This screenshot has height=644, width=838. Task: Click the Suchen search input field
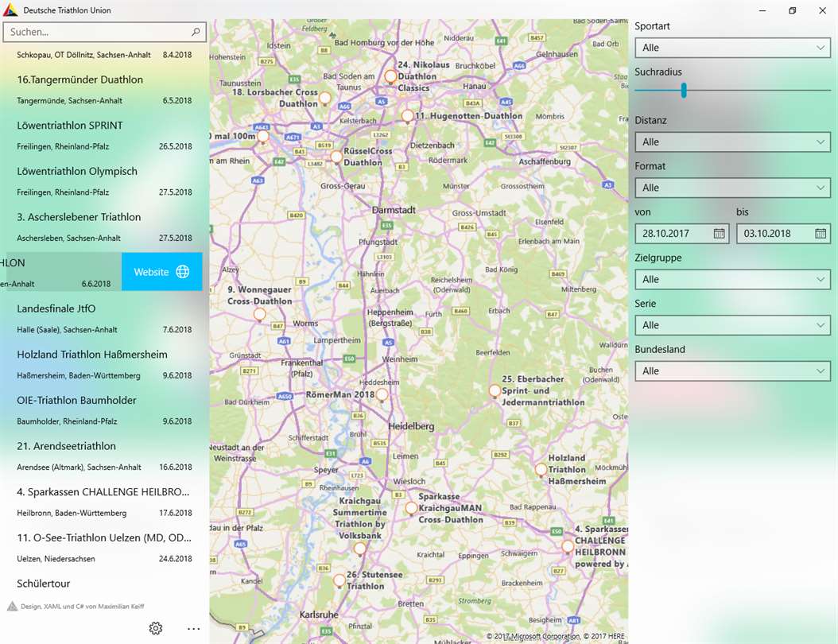104,32
